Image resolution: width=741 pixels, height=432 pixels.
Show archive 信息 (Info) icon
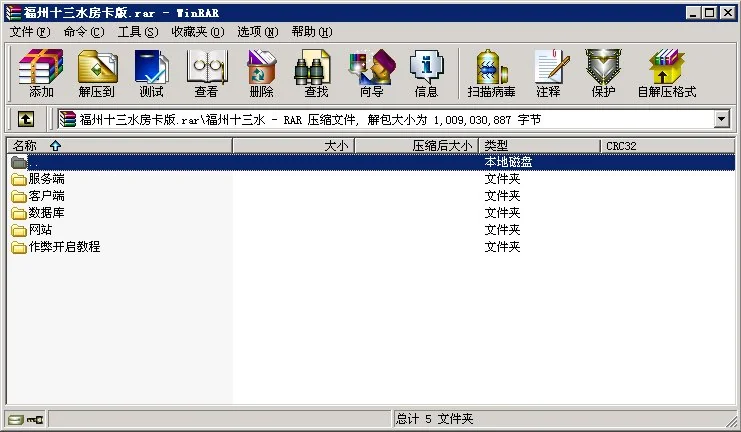(x=426, y=73)
